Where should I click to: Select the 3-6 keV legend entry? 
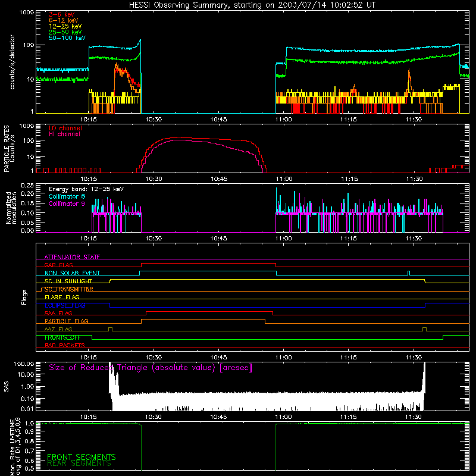click(x=62, y=14)
